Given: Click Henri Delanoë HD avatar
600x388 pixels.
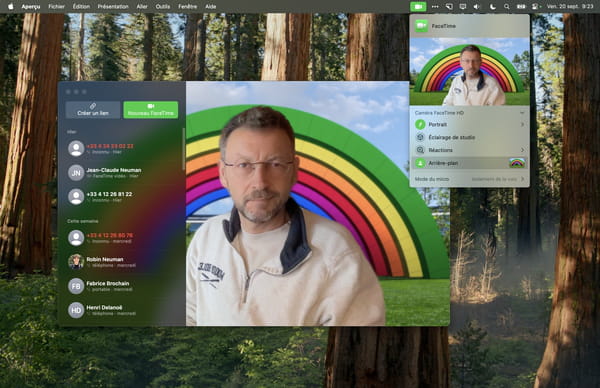Looking at the screenshot, I should pos(76,310).
